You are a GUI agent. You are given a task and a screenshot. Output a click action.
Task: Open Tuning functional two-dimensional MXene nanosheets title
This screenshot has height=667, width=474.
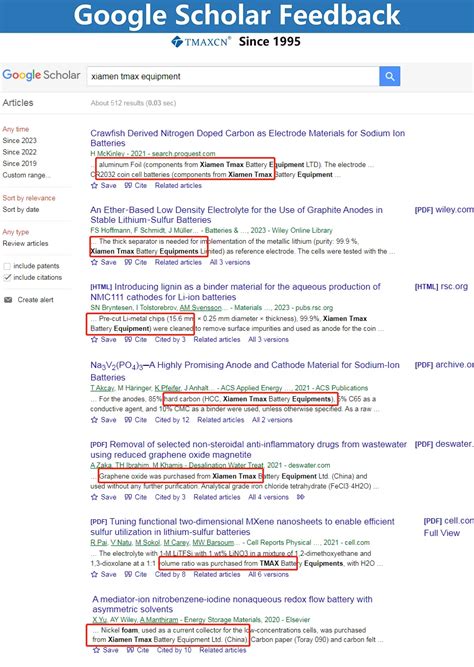coord(243,527)
